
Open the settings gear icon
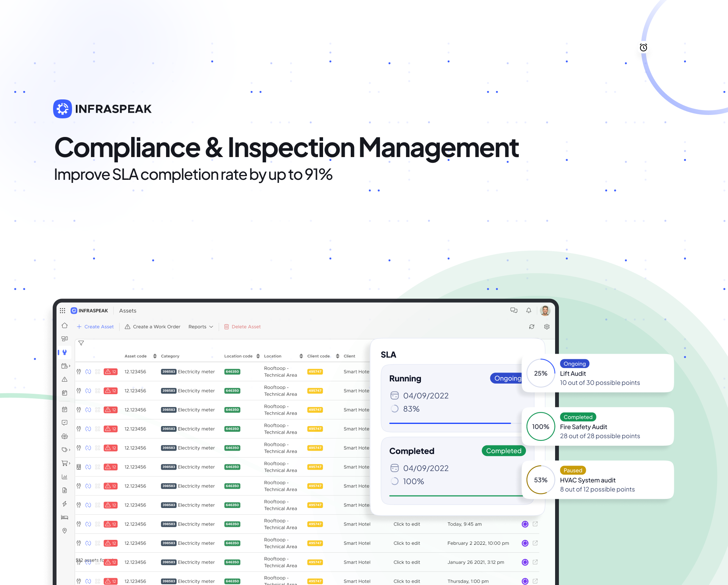click(x=547, y=327)
